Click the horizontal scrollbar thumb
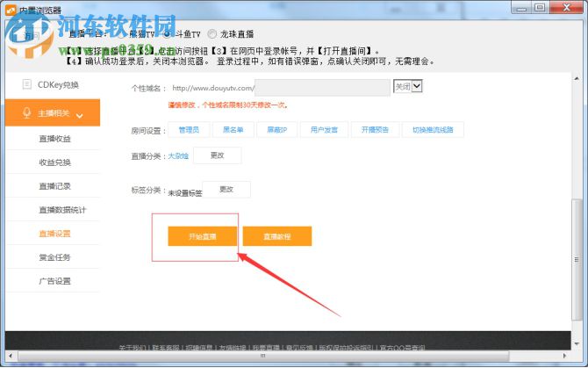The width and height of the screenshot is (588, 368). (x=263, y=356)
